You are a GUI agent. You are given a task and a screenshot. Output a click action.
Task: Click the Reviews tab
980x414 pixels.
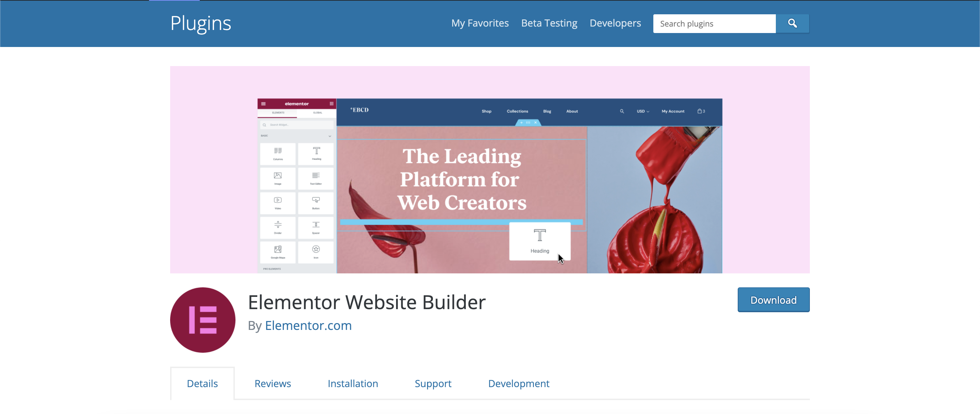coord(273,383)
